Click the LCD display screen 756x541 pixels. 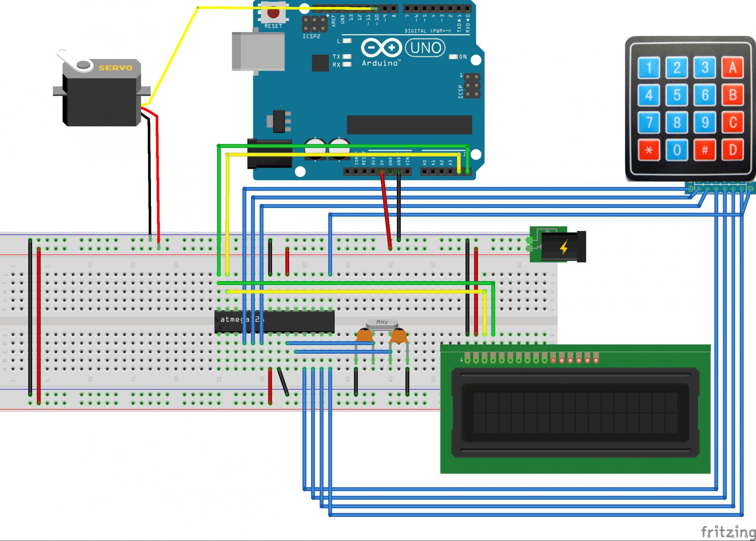click(575, 412)
